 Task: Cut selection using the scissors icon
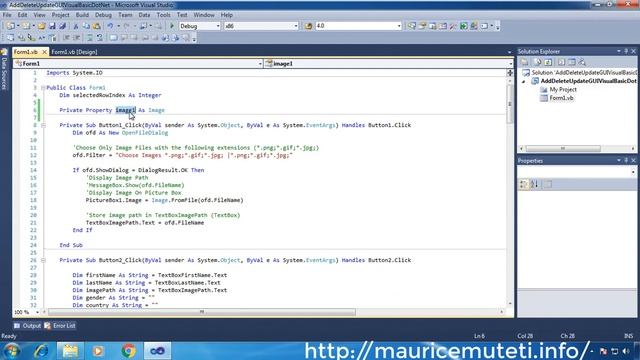tap(76, 26)
